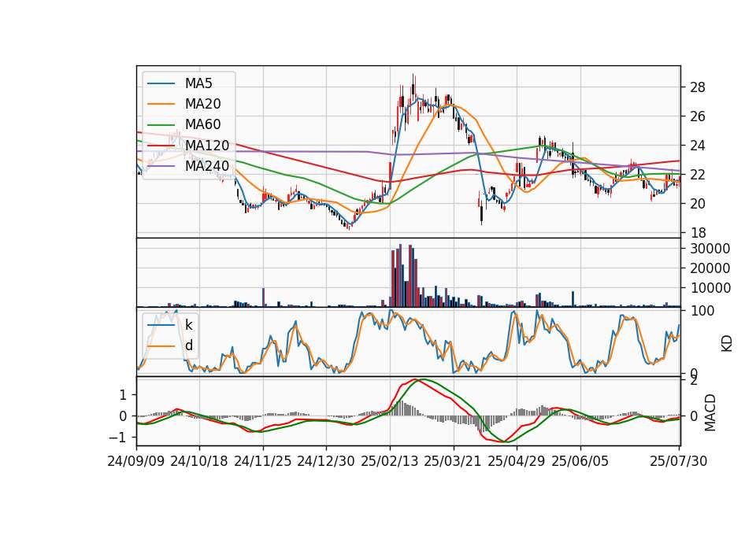
Task: Click the MA5 legend label
Action: tap(198, 83)
